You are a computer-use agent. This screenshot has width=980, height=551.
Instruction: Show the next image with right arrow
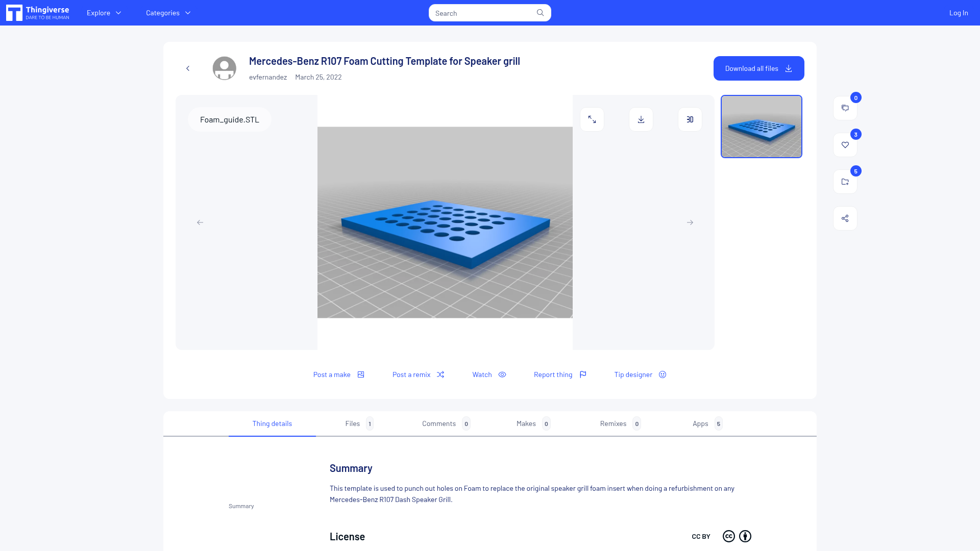coord(690,222)
